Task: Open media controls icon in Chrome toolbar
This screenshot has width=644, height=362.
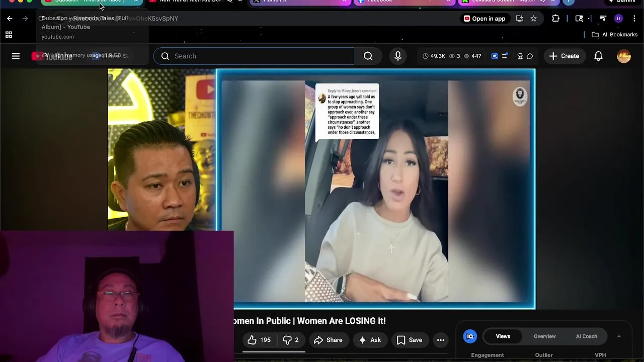Action: (603, 19)
